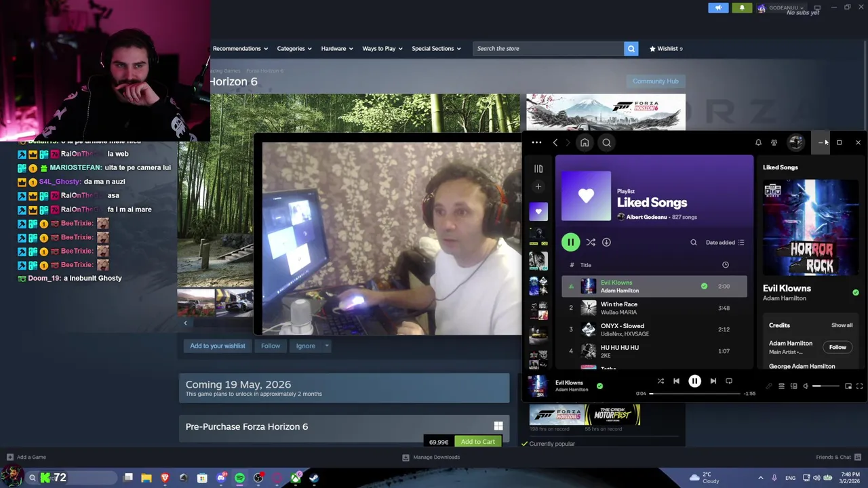The width and height of the screenshot is (868, 488).
Task: Open the Spotify miniplayer
Action: [848, 386]
